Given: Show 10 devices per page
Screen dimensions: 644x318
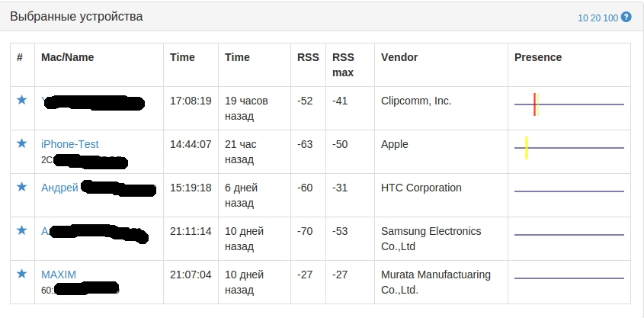Looking at the screenshot, I should click(x=583, y=18).
